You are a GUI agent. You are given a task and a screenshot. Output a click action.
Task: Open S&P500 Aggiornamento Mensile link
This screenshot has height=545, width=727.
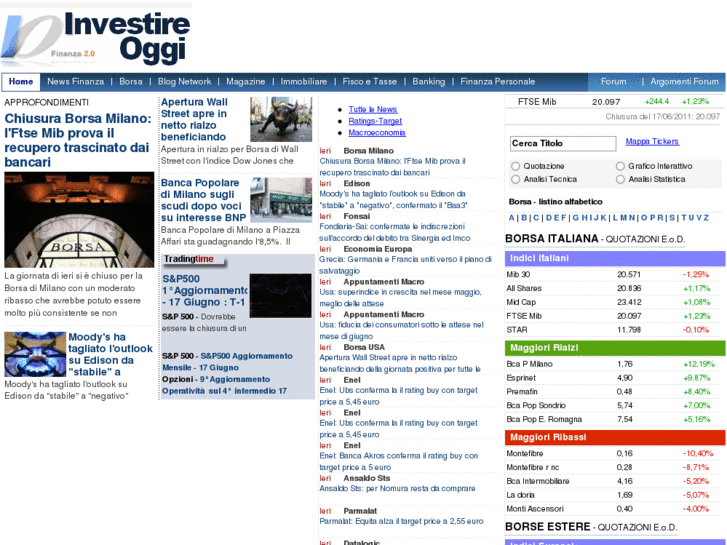(227, 362)
